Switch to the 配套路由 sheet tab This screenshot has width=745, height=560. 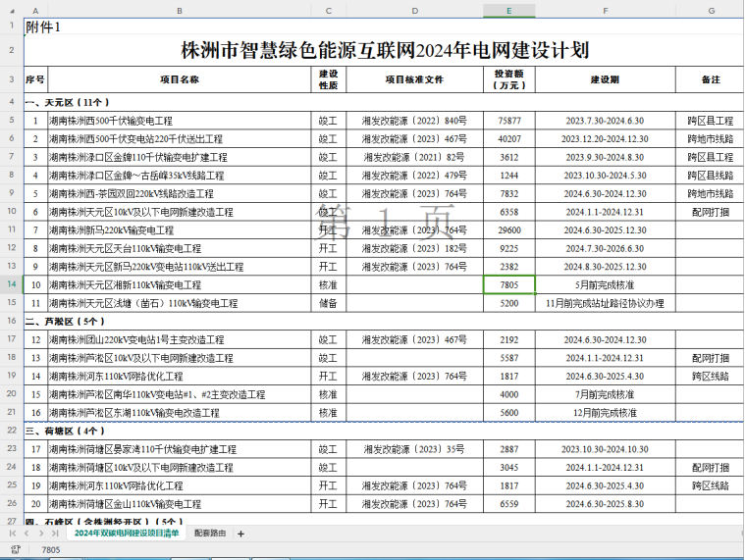tap(209, 533)
